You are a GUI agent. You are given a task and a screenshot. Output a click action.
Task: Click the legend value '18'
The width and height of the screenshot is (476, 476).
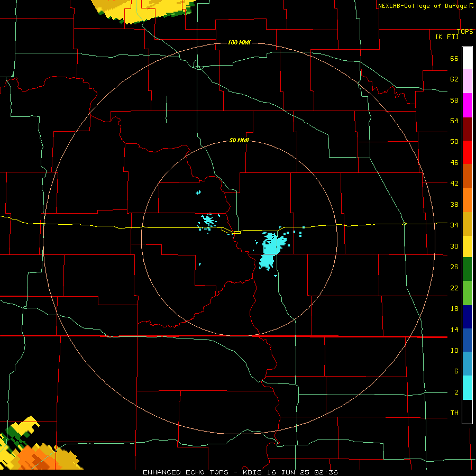coord(454,309)
